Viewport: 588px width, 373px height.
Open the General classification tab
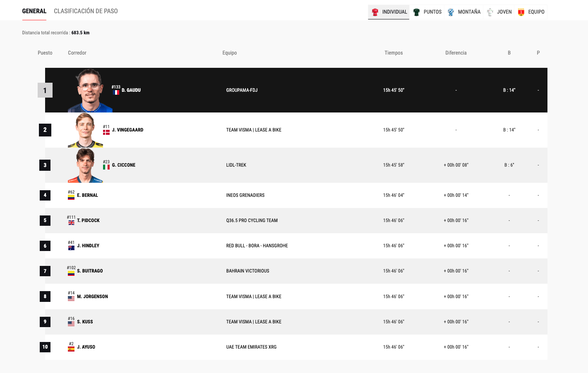tap(34, 11)
